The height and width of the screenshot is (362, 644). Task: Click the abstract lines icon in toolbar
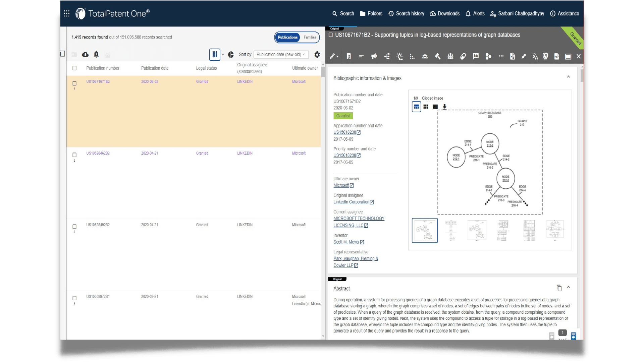361,56
